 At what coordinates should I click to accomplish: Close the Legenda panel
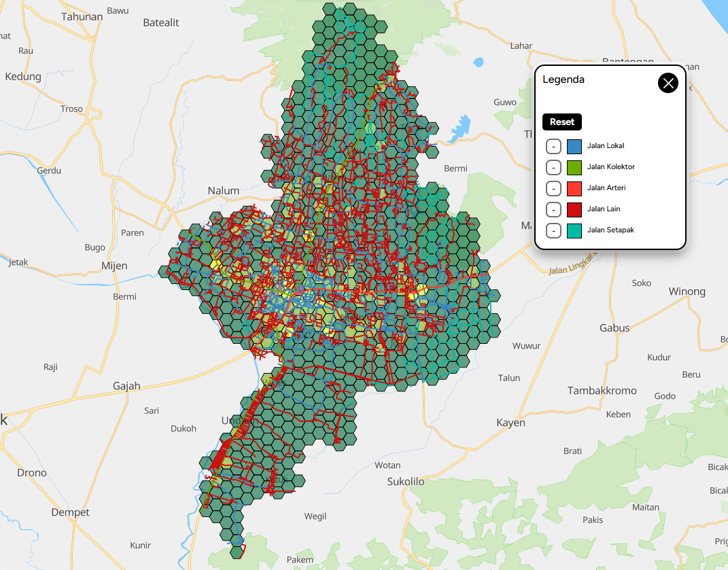click(x=668, y=83)
